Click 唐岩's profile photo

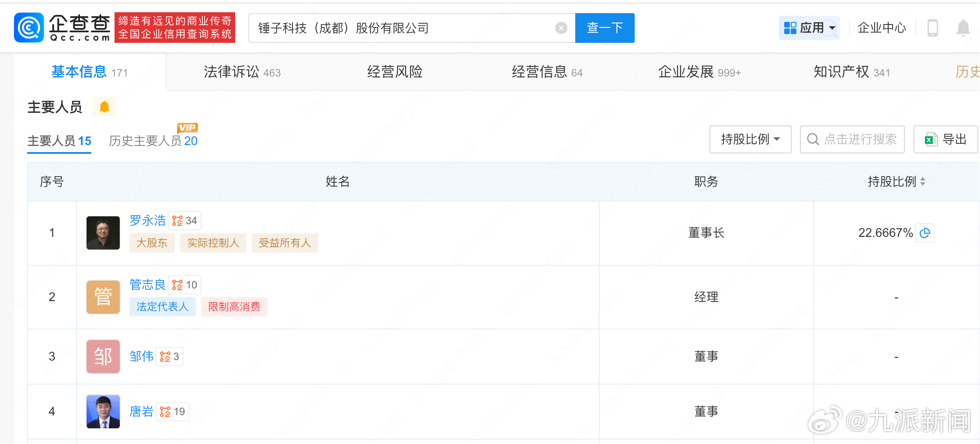click(103, 412)
